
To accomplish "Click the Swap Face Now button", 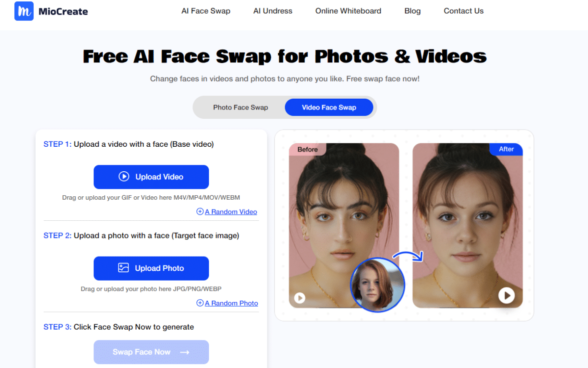I will 151,352.
